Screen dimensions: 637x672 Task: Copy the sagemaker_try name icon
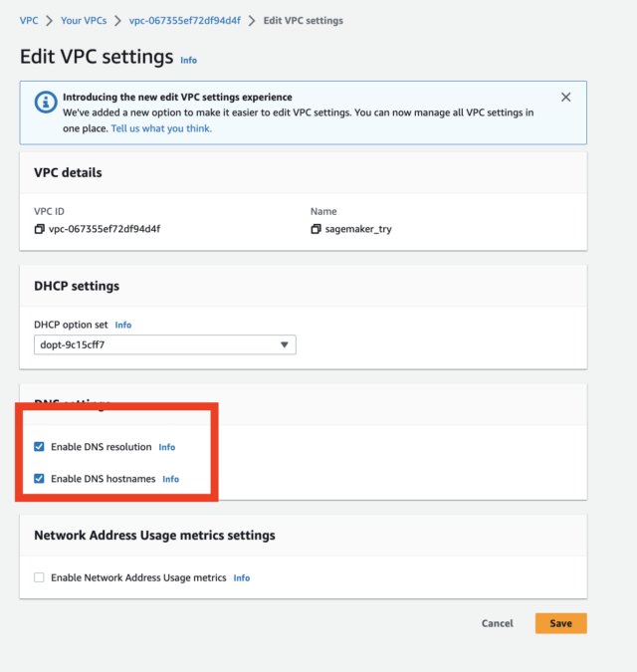[x=316, y=229]
